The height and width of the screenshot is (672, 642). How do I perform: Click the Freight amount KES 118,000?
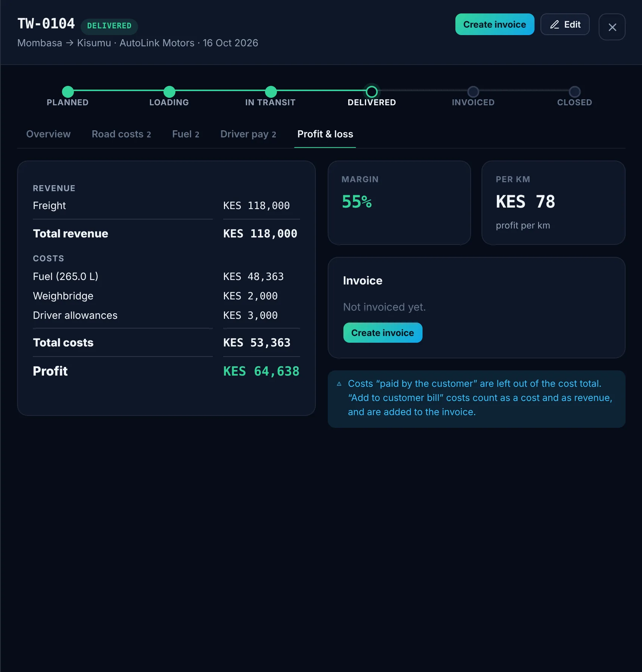tap(256, 206)
